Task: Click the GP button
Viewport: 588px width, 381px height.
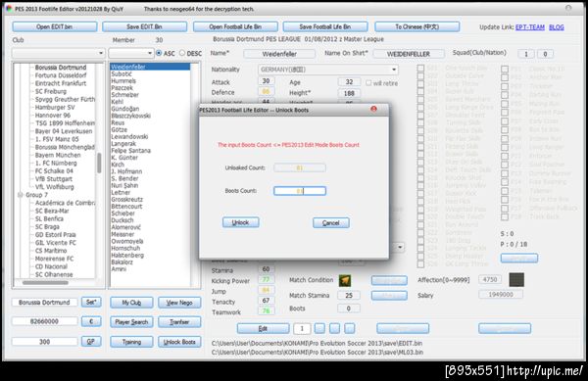Action: pos(91,341)
